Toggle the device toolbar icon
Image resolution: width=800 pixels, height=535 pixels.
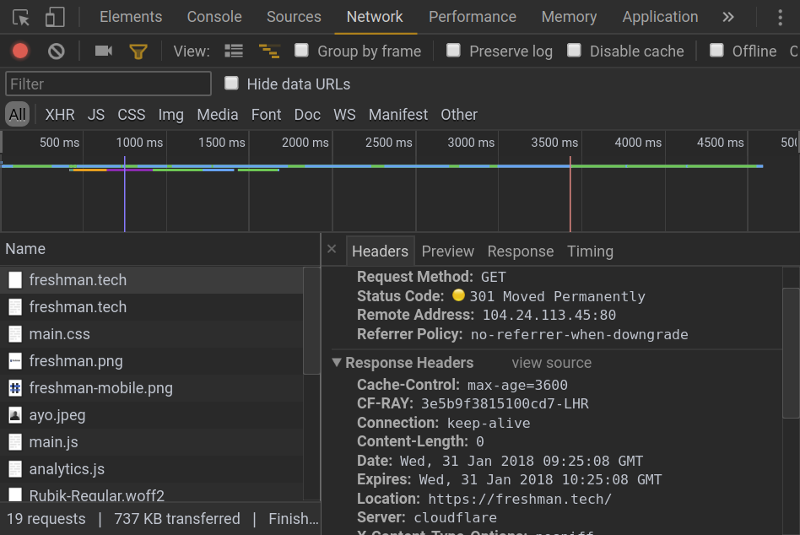55,17
